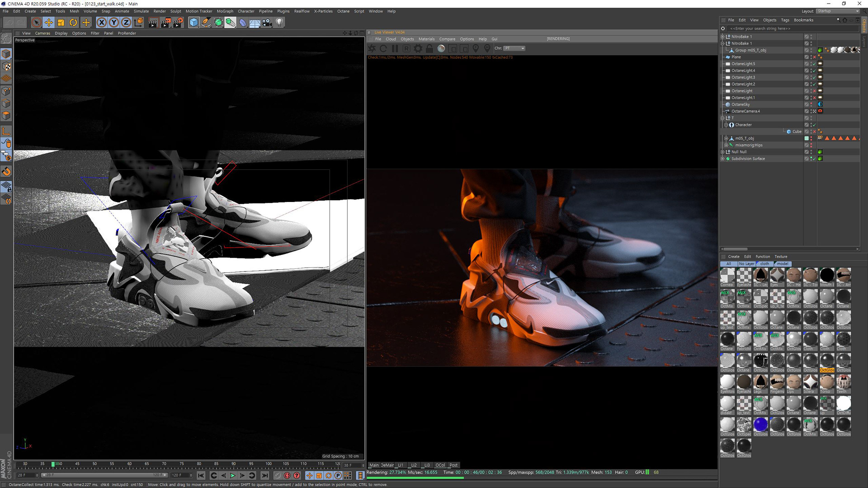The image size is (868, 488).
Task: Expand the mixamorig:Hips joint
Action: pyautogui.click(x=726, y=145)
